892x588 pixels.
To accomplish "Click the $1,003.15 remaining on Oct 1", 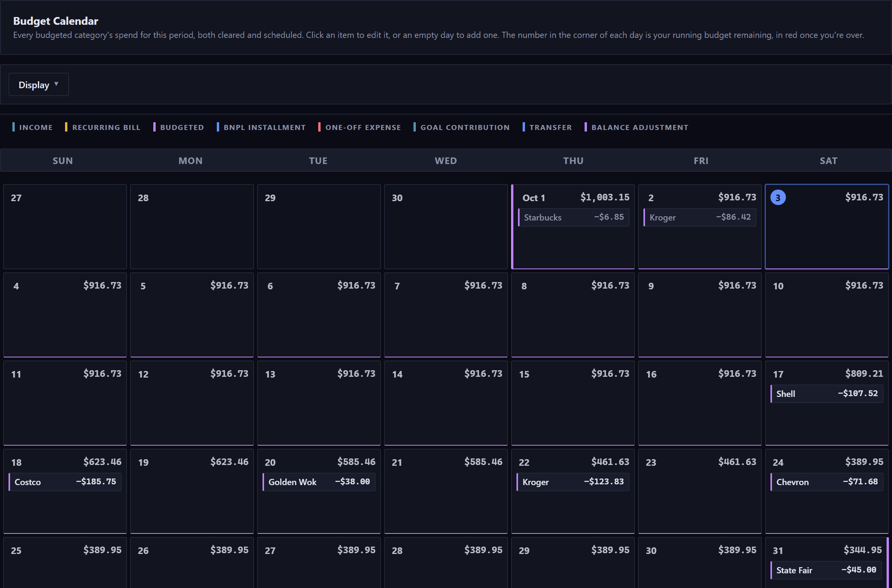I will click(x=605, y=197).
